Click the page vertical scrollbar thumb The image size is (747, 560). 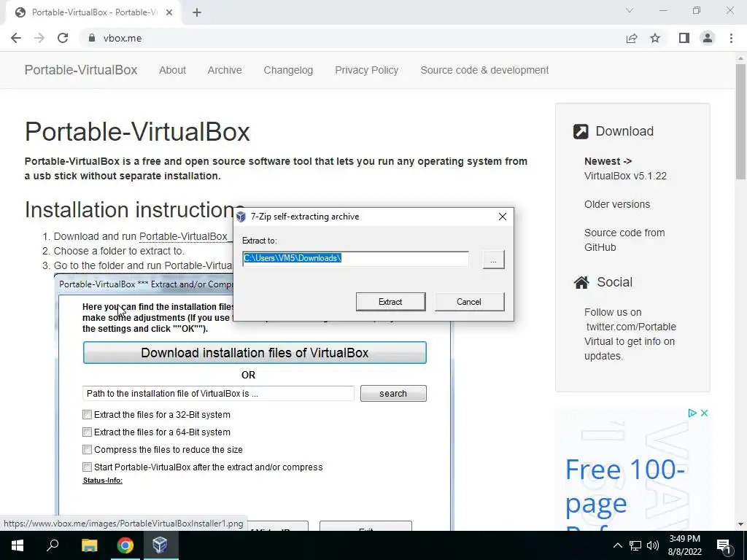[740, 122]
